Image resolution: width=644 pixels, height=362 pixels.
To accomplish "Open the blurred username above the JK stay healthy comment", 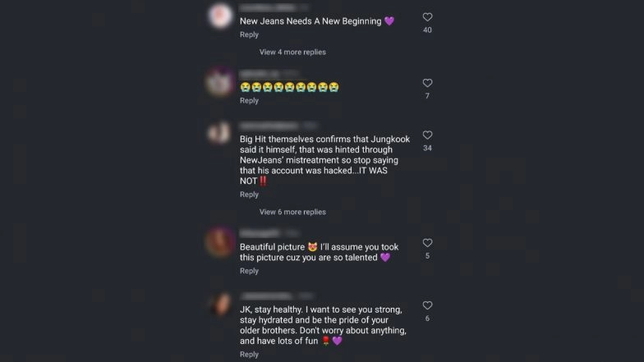I will click(x=266, y=296).
